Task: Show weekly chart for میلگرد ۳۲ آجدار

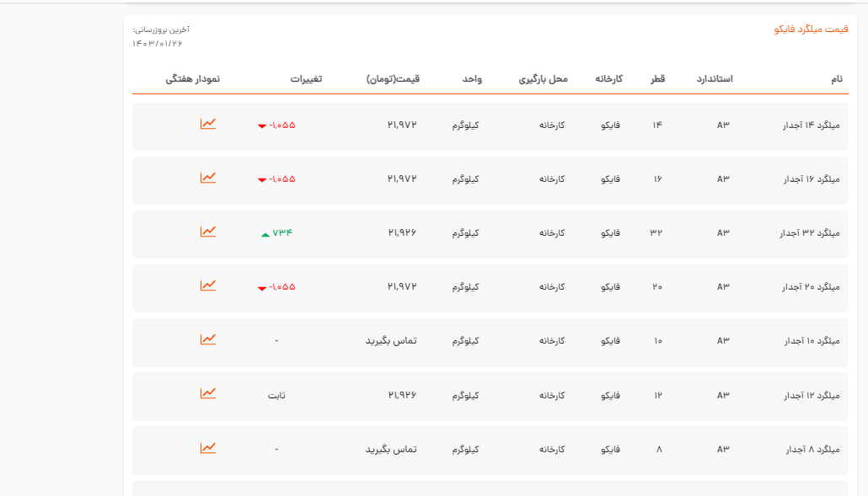Action: pyautogui.click(x=208, y=232)
